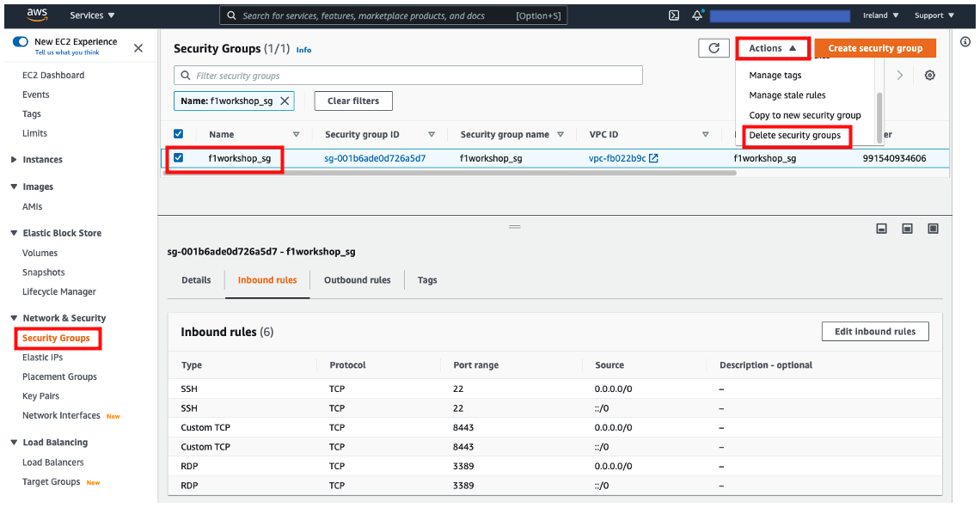Open the notifications bell
This screenshot has width=980, height=514.
coord(697,15)
